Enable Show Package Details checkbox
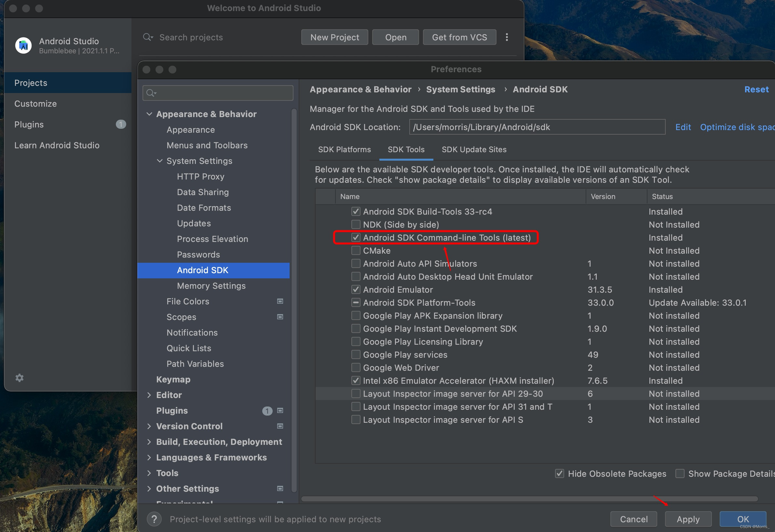The width and height of the screenshot is (775, 532). 680,473
